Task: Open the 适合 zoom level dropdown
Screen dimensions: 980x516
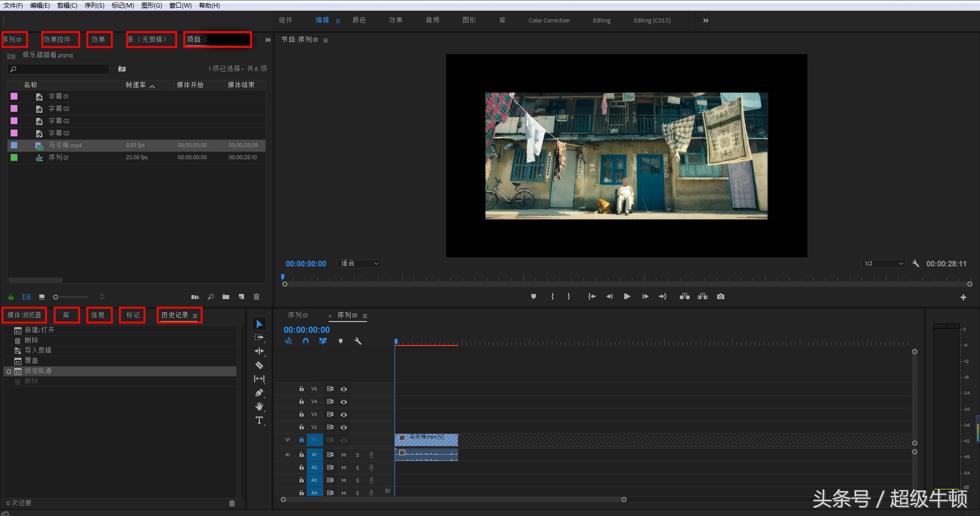Action: [x=360, y=263]
